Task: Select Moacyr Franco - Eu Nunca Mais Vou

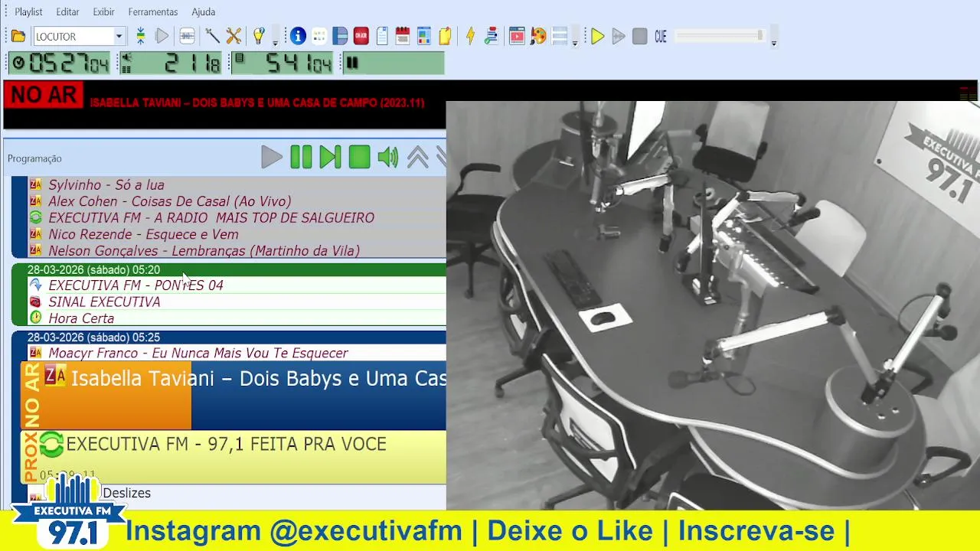Action: [237, 353]
